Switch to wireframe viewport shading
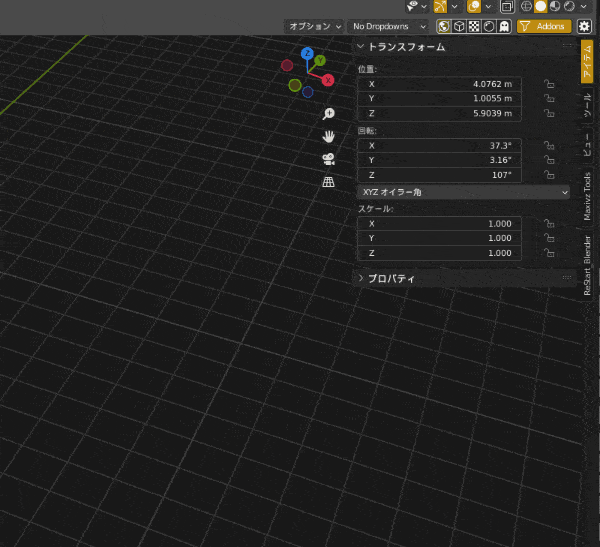Viewport: 600px width, 547px height. [527, 6]
